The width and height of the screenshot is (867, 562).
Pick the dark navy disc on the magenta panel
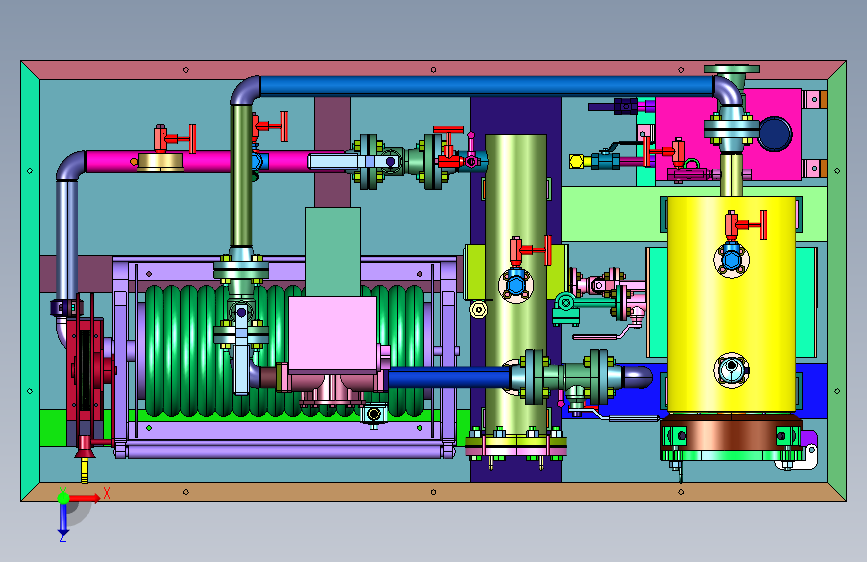click(x=775, y=134)
